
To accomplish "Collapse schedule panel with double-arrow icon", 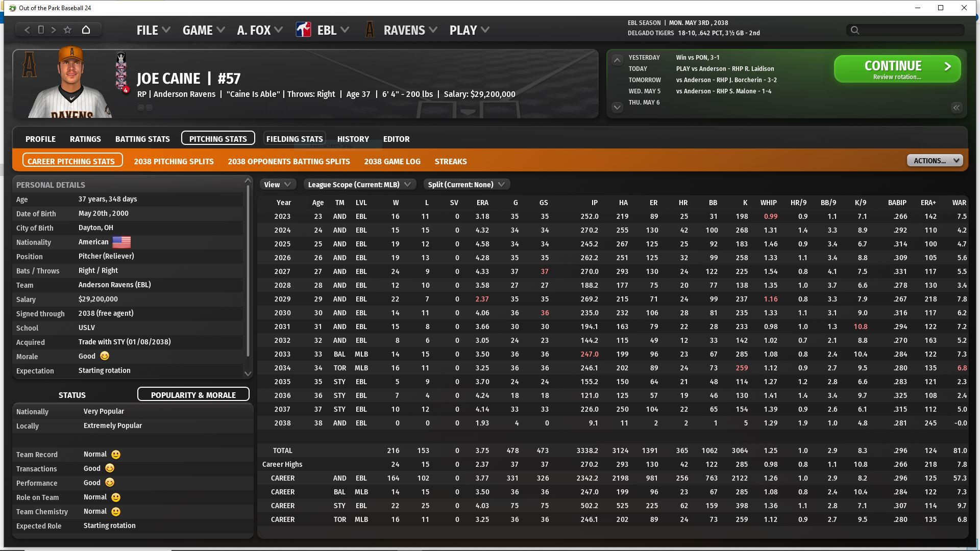I will click(x=956, y=108).
